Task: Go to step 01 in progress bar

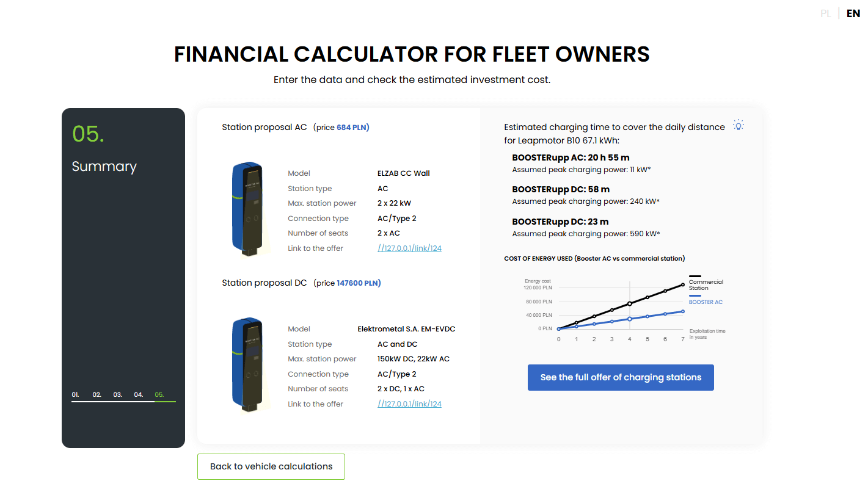Action: 76,395
